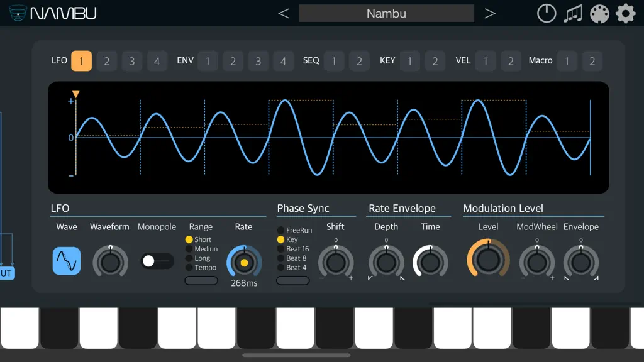Screen dimensions: 644x362
Task: Open the color palette icon
Action: tap(599, 14)
